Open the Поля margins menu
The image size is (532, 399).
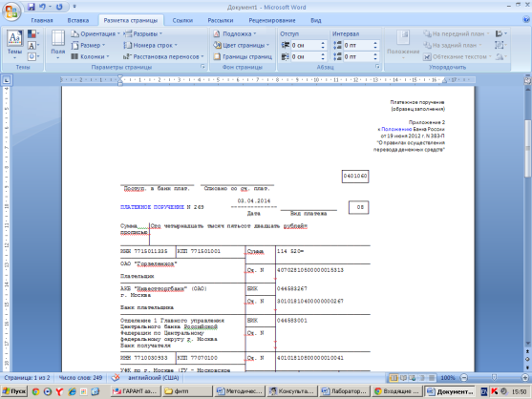coord(58,45)
